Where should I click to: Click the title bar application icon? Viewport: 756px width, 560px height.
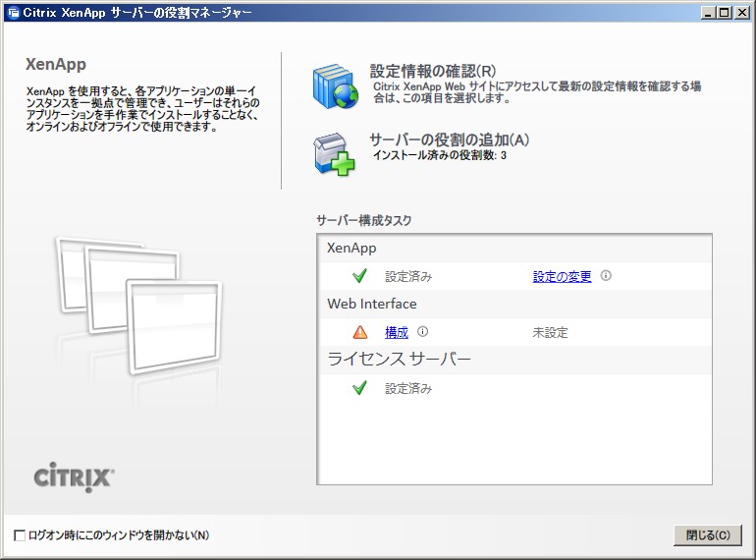pos(12,12)
